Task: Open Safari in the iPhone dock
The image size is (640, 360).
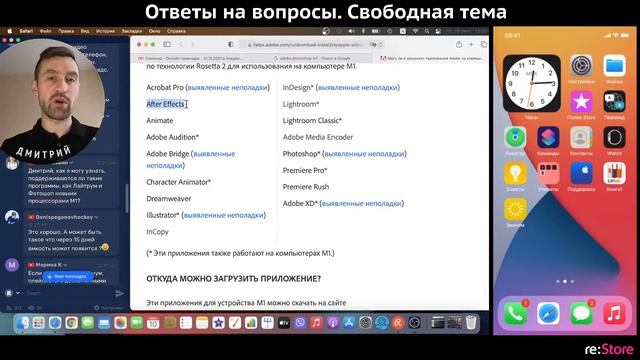Action: point(548,313)
